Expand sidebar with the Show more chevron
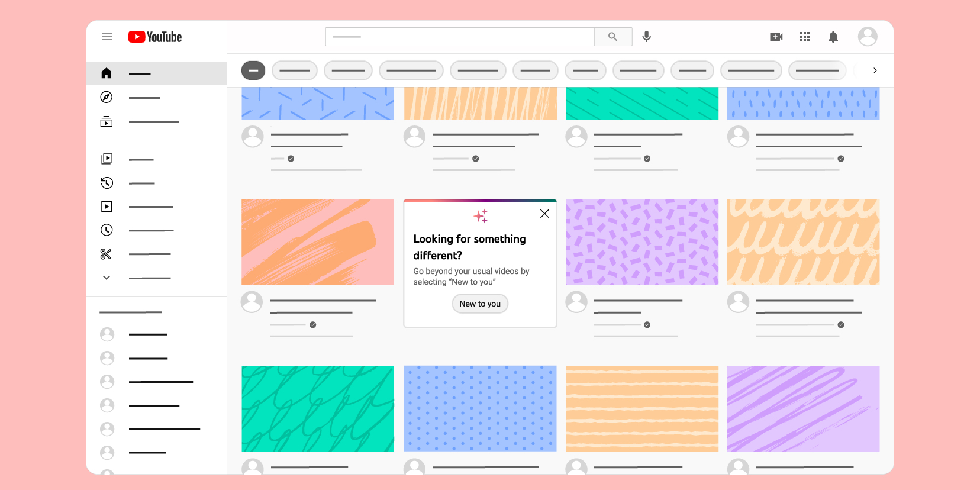 click(107, 278)
